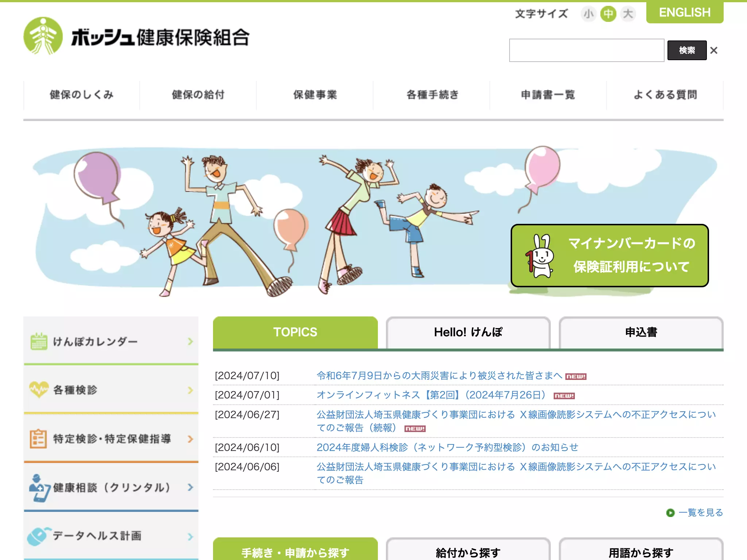The height and width of the screenshot is (560, 747).
Task: Select the 給付から探す tab
Action: click(468, 549)
